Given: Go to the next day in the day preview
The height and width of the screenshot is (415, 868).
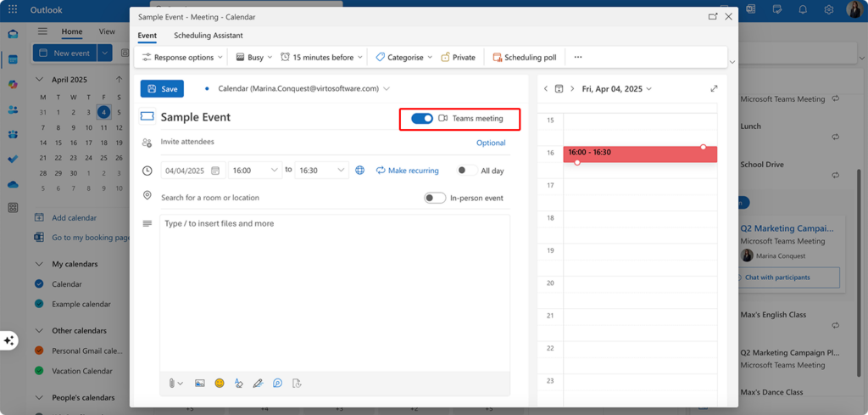Looking at the screenshot, I should [x=572, y=88].
